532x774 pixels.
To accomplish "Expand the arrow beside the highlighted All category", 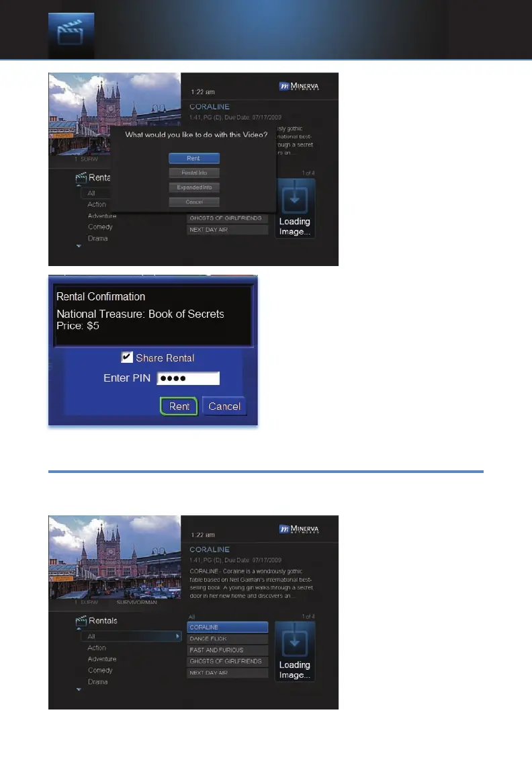I will pyautogui.click(x=177, y=637).
